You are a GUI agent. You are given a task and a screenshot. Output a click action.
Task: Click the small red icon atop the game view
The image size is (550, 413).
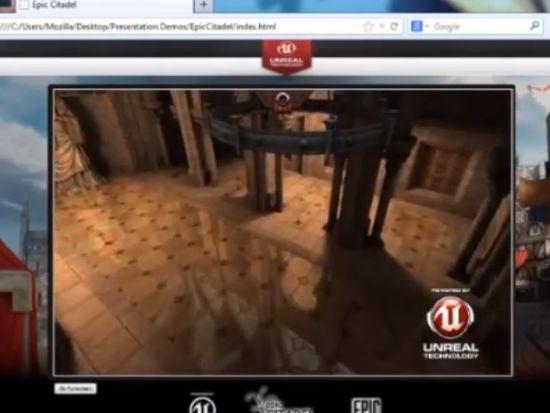(x=282, y=103)
